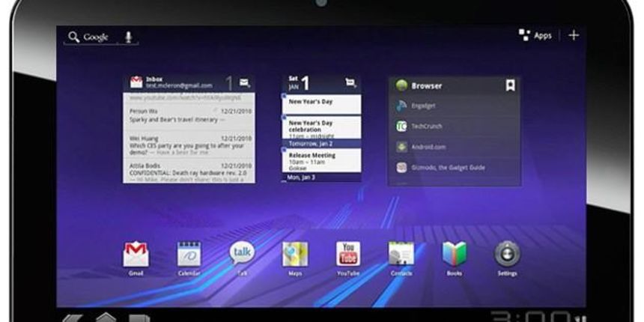Start voice search with the microphone
The image size is (644, 322).
[129, 37]
